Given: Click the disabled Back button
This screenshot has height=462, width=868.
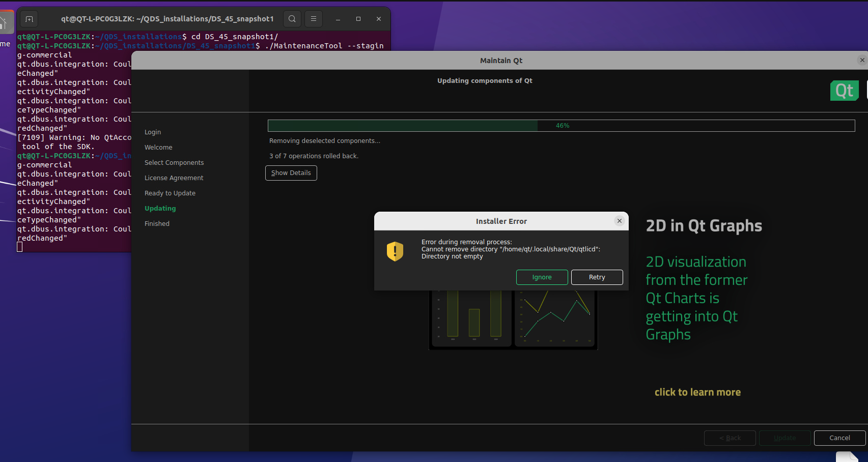Looking at the screenshot, I should tap(730, 438).
